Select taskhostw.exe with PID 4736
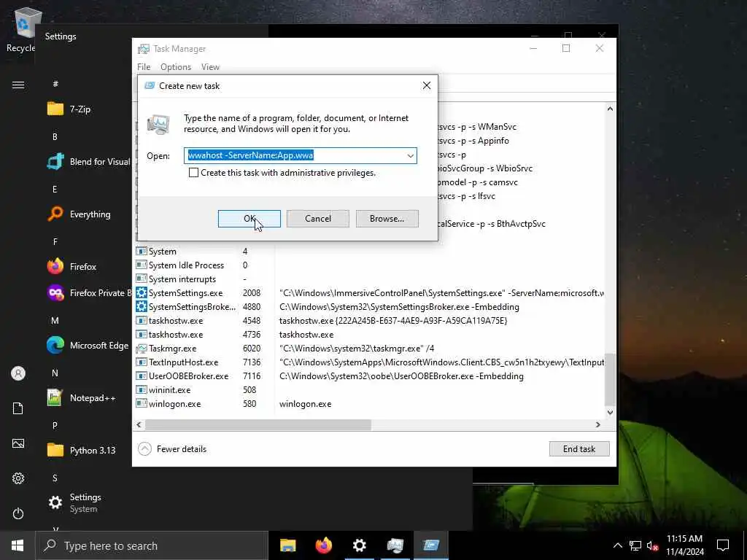The width and height of the screenshot is (747, 560). pyautogui.click(x=370, y=334)
